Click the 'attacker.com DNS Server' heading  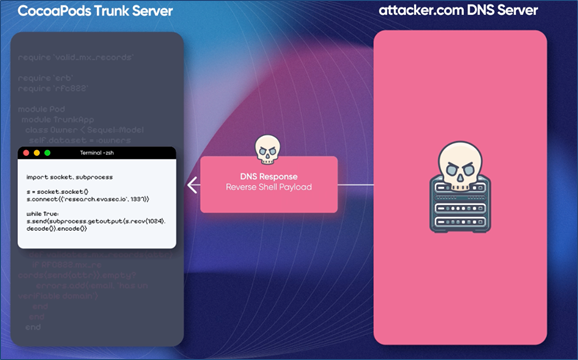tap(459, 10)
